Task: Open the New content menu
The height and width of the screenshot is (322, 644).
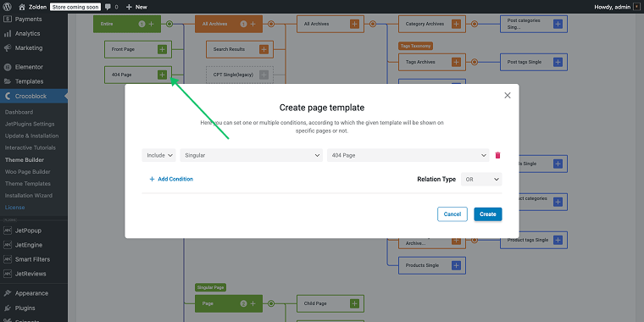Action: pyautogui.click(x=136, y=7)
